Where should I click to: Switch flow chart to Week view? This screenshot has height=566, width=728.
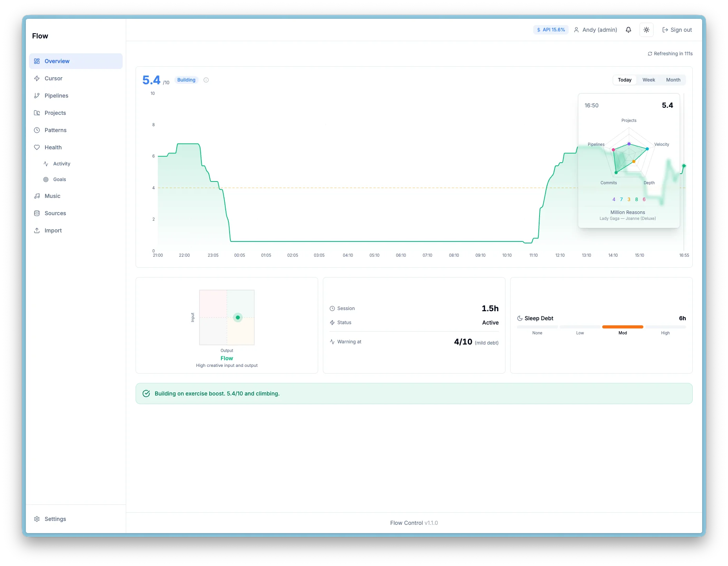[x=649, y=80]
